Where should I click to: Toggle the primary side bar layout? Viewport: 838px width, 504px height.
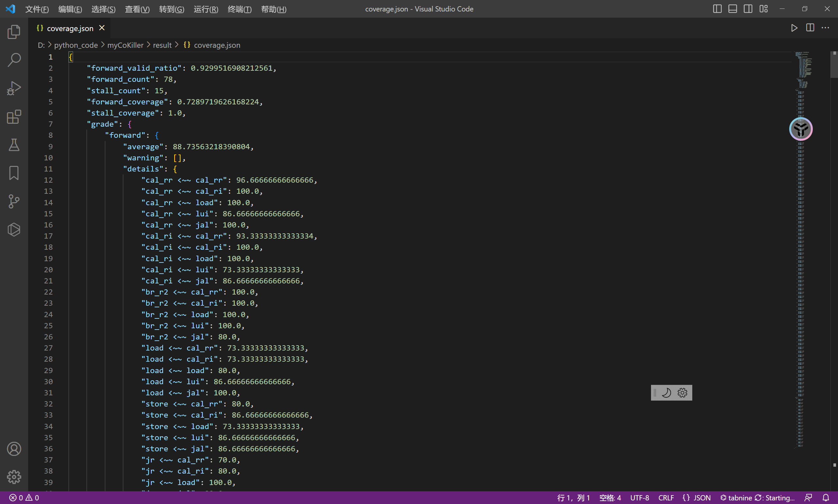(x=717, y=9)
